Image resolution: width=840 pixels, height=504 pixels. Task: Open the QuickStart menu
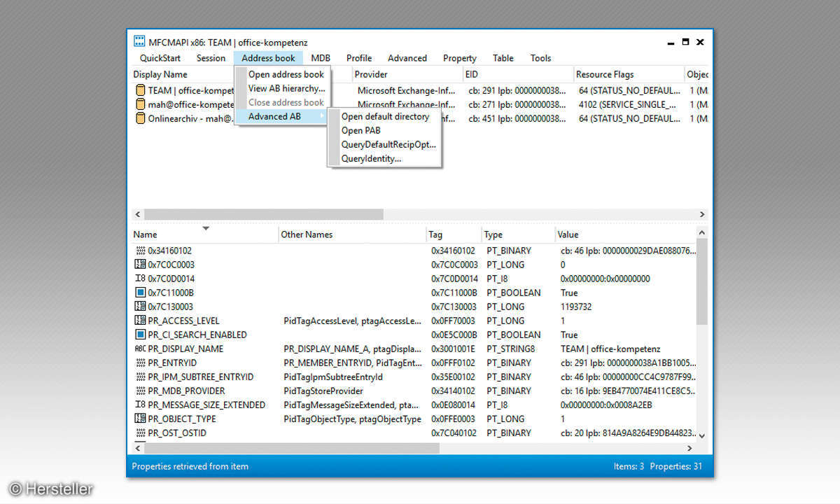coord(160,58)
